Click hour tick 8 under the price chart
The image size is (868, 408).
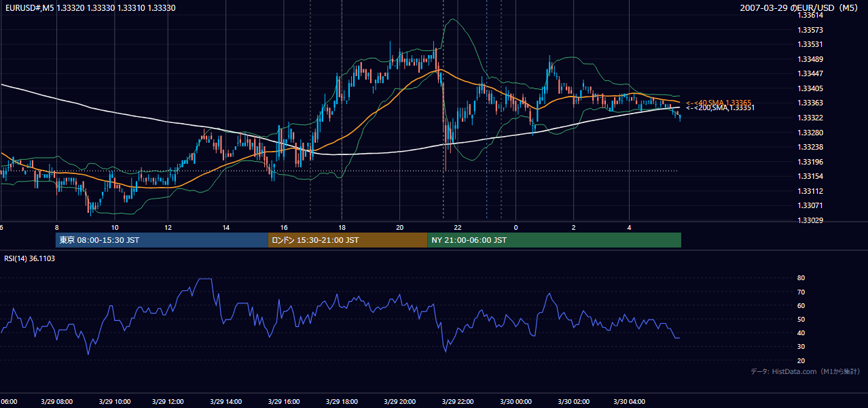click(x=57, y=227)
